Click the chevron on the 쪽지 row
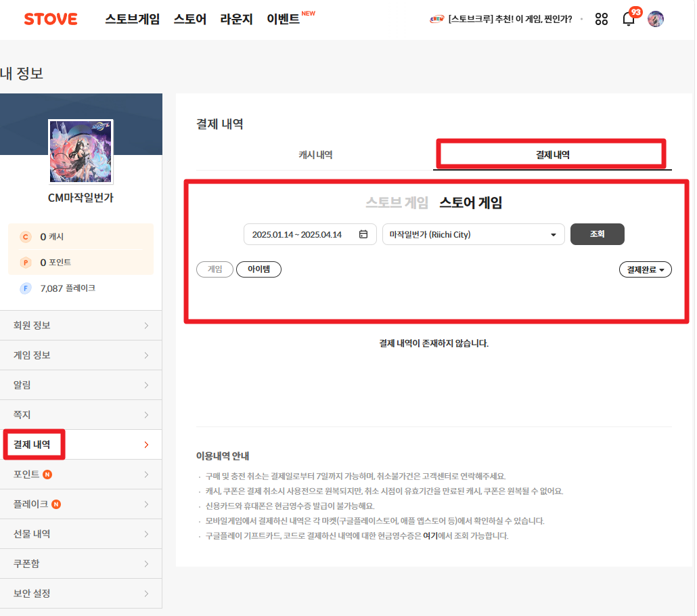697x616 pixels. click(x=146, y=415)
